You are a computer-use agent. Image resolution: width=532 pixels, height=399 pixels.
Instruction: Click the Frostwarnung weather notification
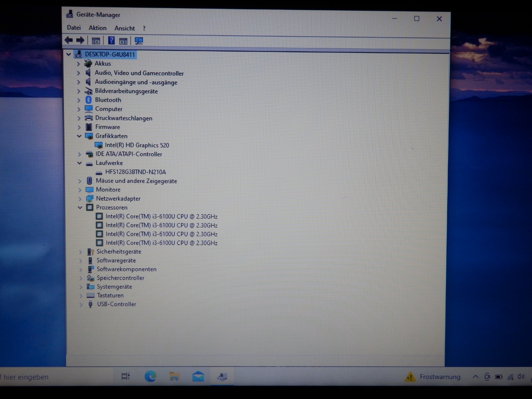(x=433, y=377)
